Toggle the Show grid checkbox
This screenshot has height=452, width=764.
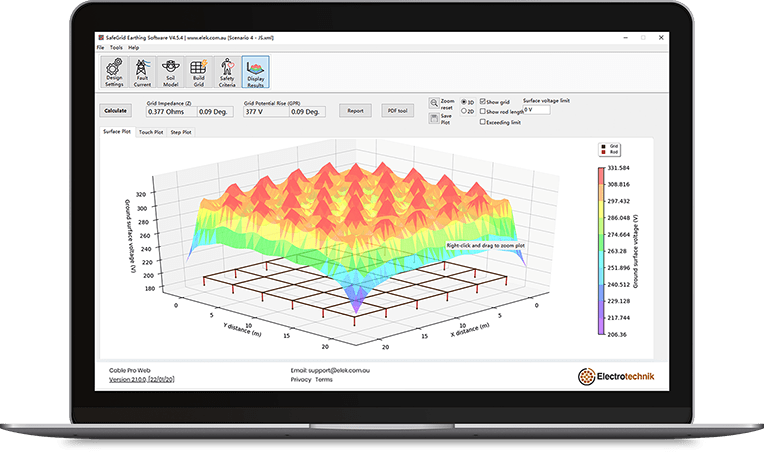(482, 101)
